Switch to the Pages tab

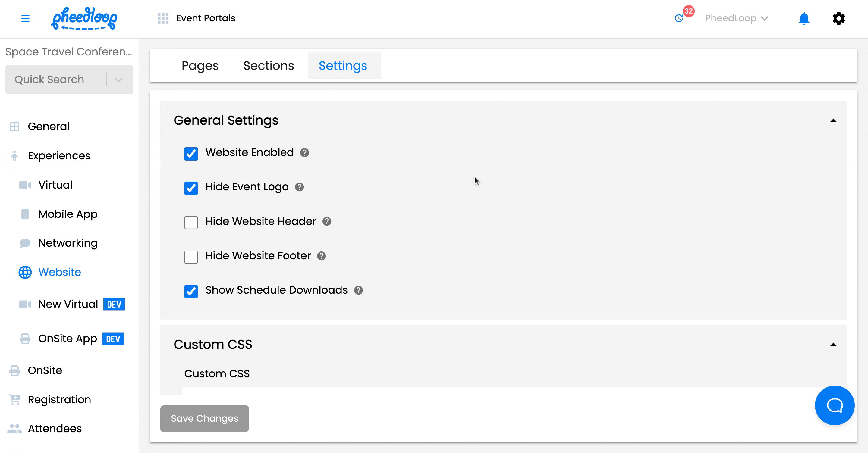click(200, 66)
